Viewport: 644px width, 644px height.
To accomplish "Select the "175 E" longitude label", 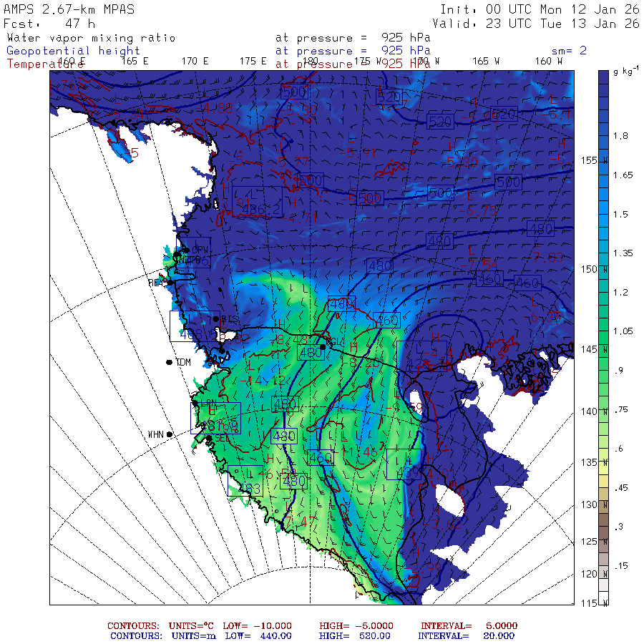I will 253,62.
